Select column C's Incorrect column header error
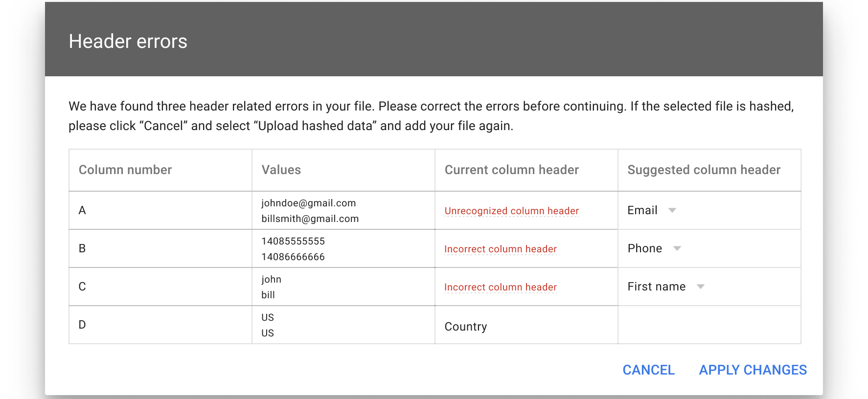The width and height of the screenshot is (868, 399). 500,287
